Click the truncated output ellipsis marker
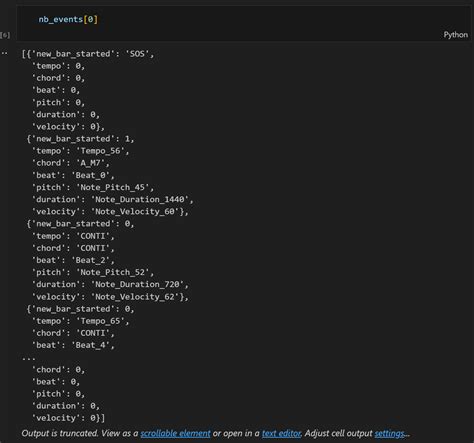Viewport: 474px width, 443px height. point(29,359)
